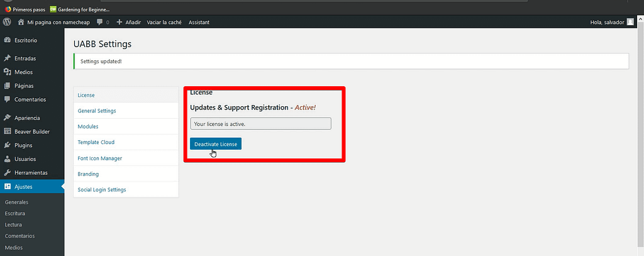Open Comentarios submenu under Ajustes

[x=19, y=236]
